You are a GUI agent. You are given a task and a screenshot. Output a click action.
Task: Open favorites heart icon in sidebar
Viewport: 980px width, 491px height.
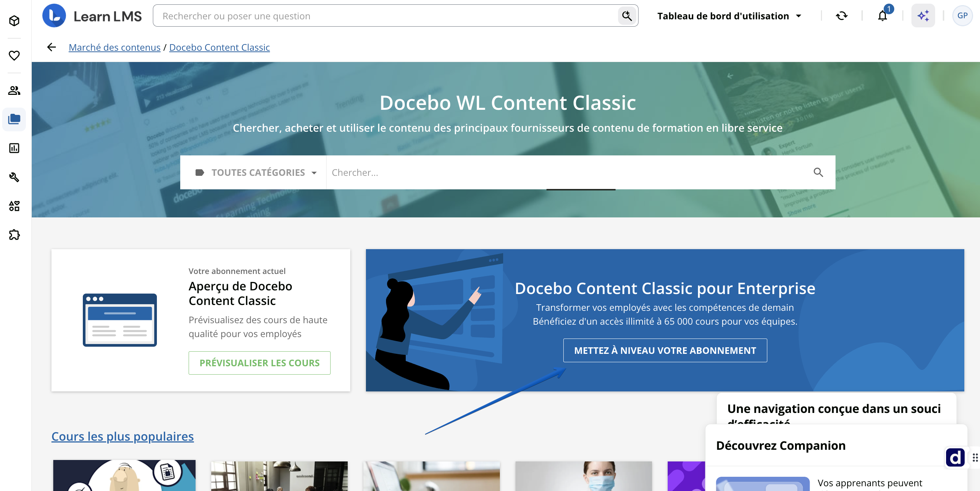click(14, 55)
